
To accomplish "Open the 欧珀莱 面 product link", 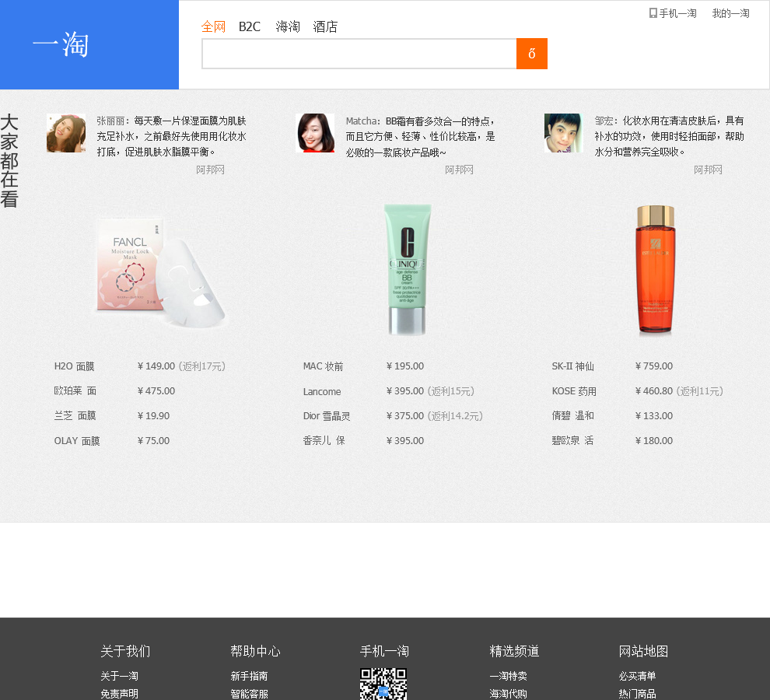I will [75, 391].
